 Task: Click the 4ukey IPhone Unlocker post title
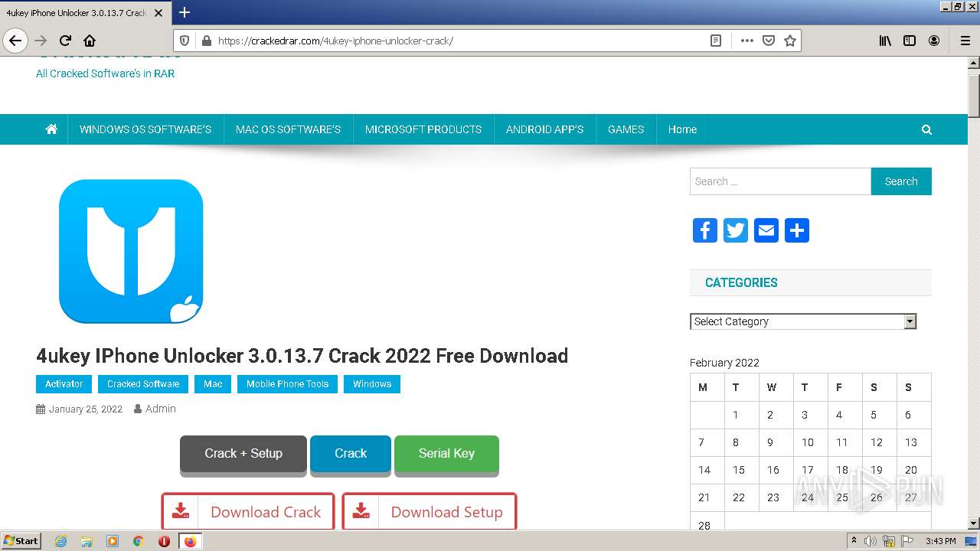[302, 356]
